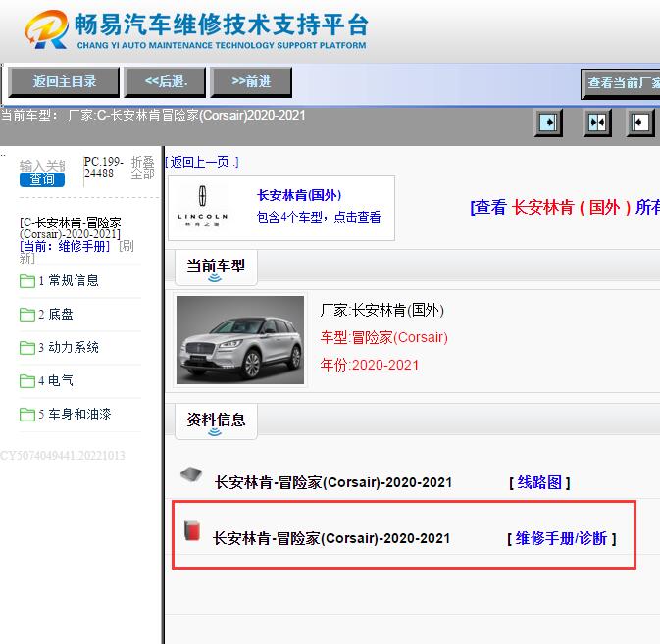
Task: Select the 资料信息 tab
Action: (216, 421)
